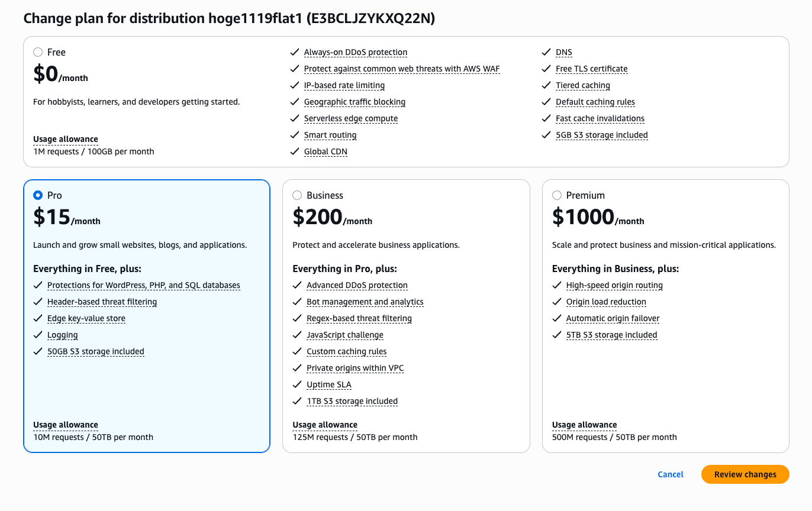The height and width of the screenshot is (511, 812).
Task: Click the High-speed origin routing term
Action: coord(614,286)
